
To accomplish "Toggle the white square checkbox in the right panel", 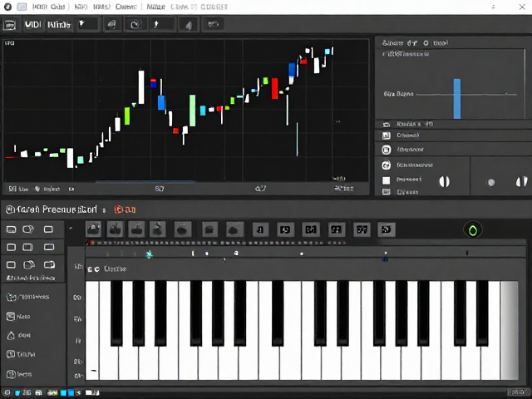I will tap(386, 180).
